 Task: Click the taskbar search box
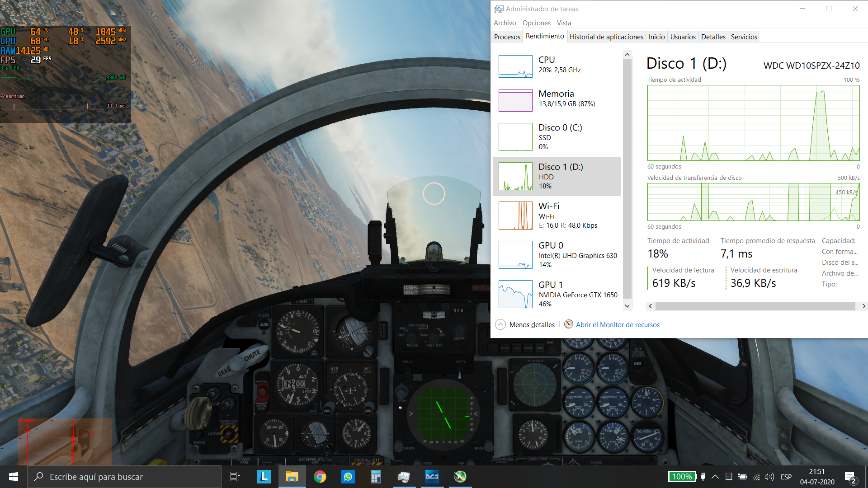[x=124, y=477]
